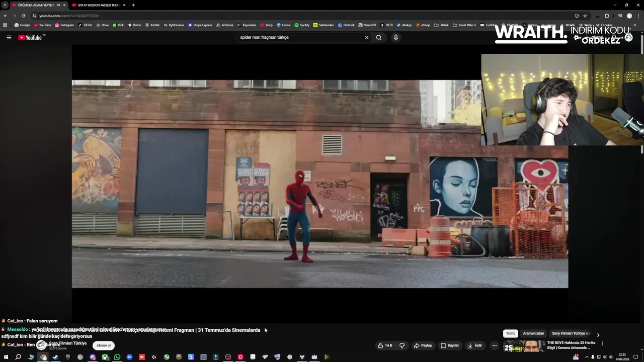Open the Instagram bookmark
This screenshot has height=362, width=644.
pyautogui.click(x=64, y=25)
